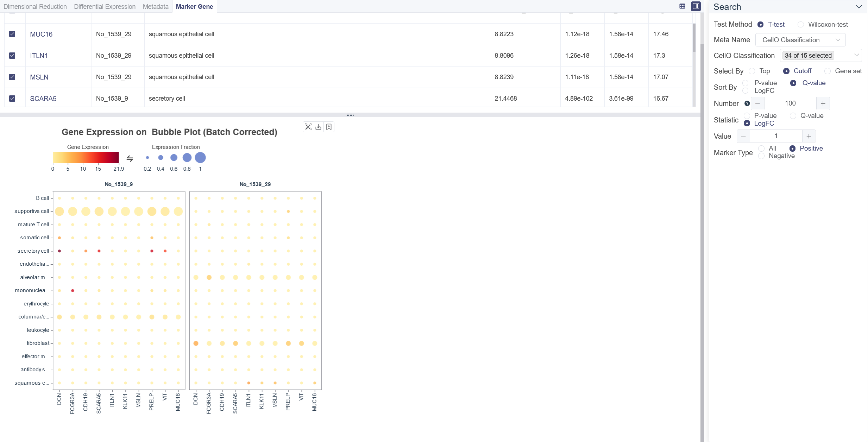Select the Marker Gene tab
Screen dimensions: 868x442
tap(194, 7)
